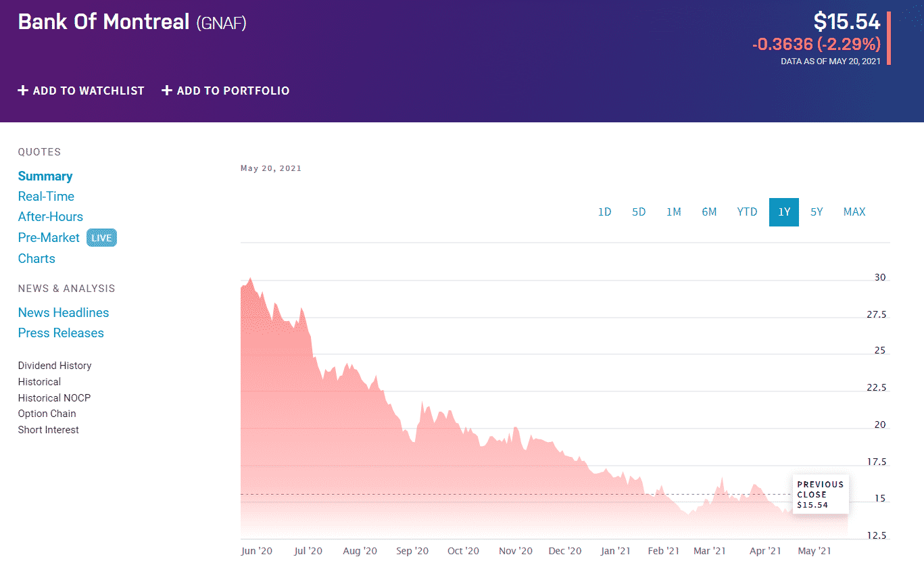Switch chart to MAX range
Screen dimensions: 924x586
pos(854,212)
